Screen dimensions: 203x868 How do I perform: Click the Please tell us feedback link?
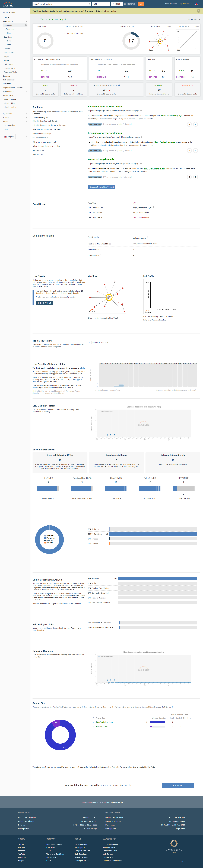click(117, 802)
